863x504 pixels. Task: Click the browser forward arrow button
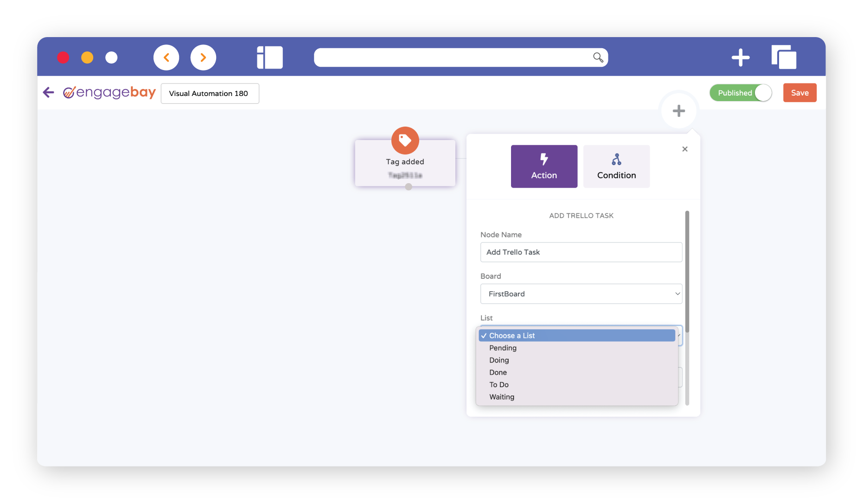tap(203, 57)
